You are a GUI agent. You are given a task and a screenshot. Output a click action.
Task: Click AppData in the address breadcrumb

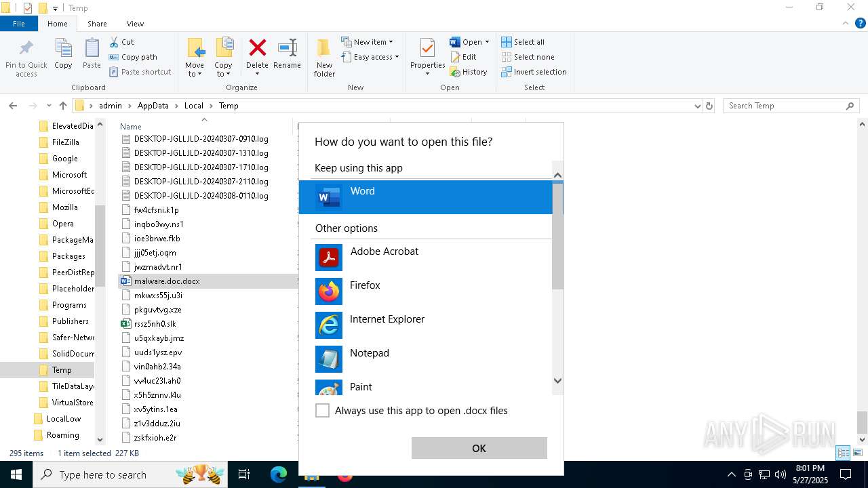(153, 106)
